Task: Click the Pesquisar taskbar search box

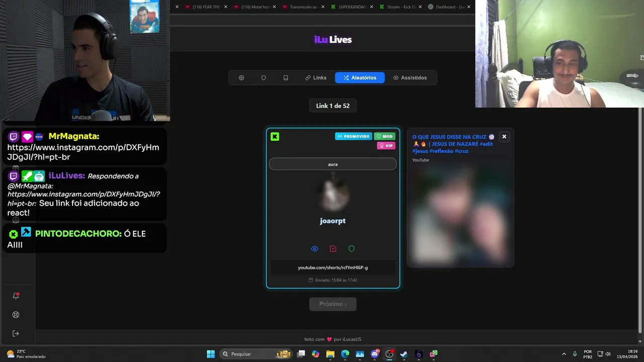Action: pos(257,354)
